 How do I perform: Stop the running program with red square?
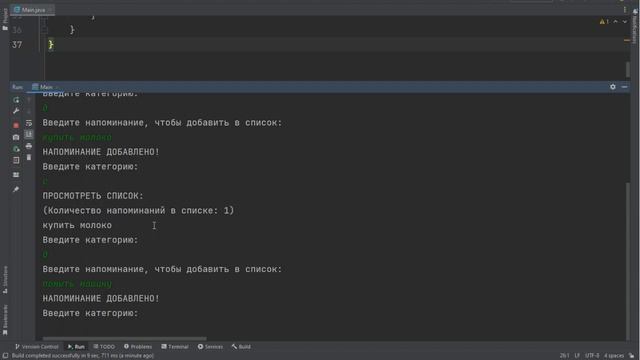(x=16, y=125)
